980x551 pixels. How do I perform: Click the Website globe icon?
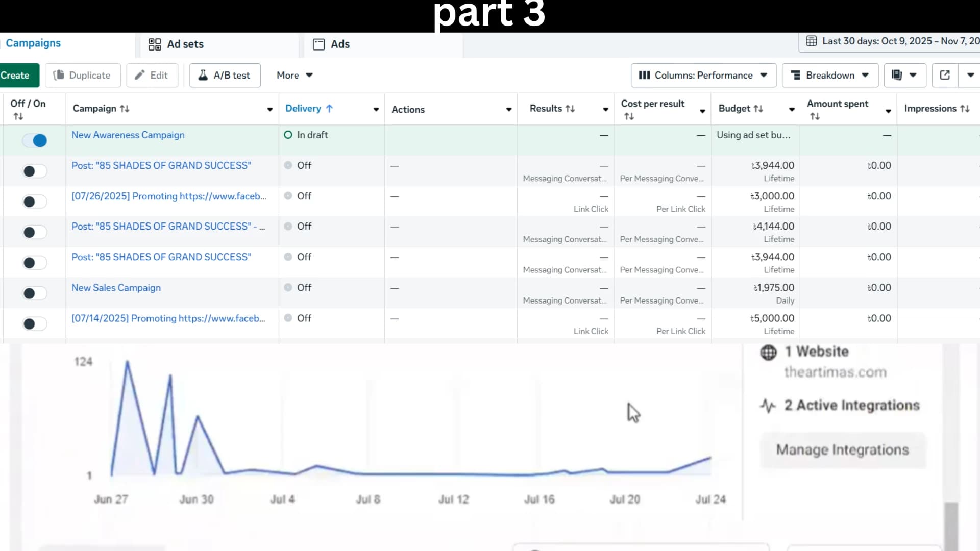click(x=769, y=352)
